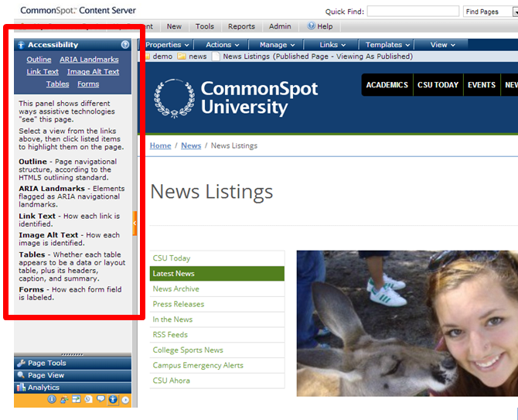
Task: Click the ARIA Landmarks link
Action: coord(89,60)
